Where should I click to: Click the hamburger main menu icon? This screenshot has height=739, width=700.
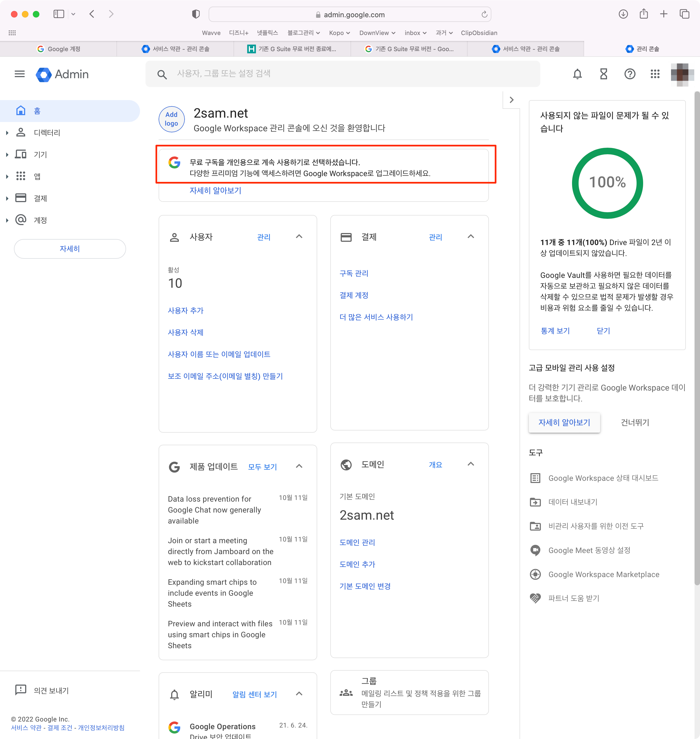point(19,74)
